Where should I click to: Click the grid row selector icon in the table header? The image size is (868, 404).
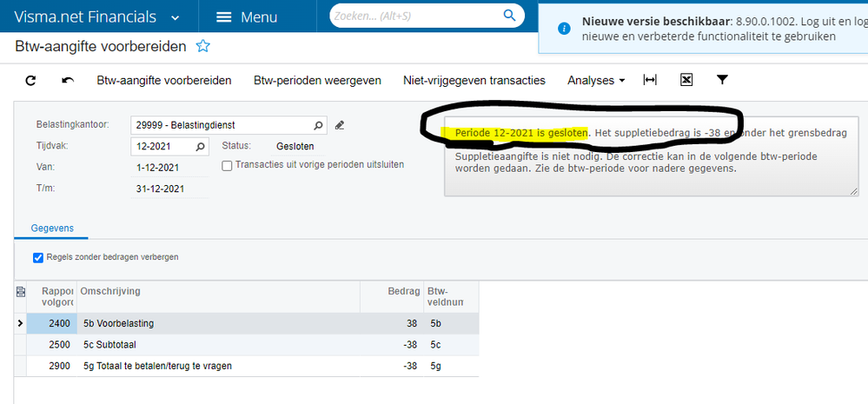(21, 291)
